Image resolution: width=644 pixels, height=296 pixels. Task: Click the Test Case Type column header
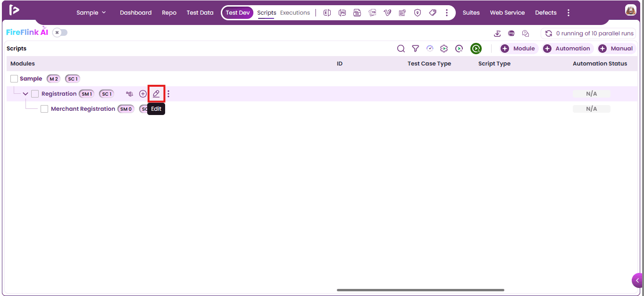pos(429,64)
